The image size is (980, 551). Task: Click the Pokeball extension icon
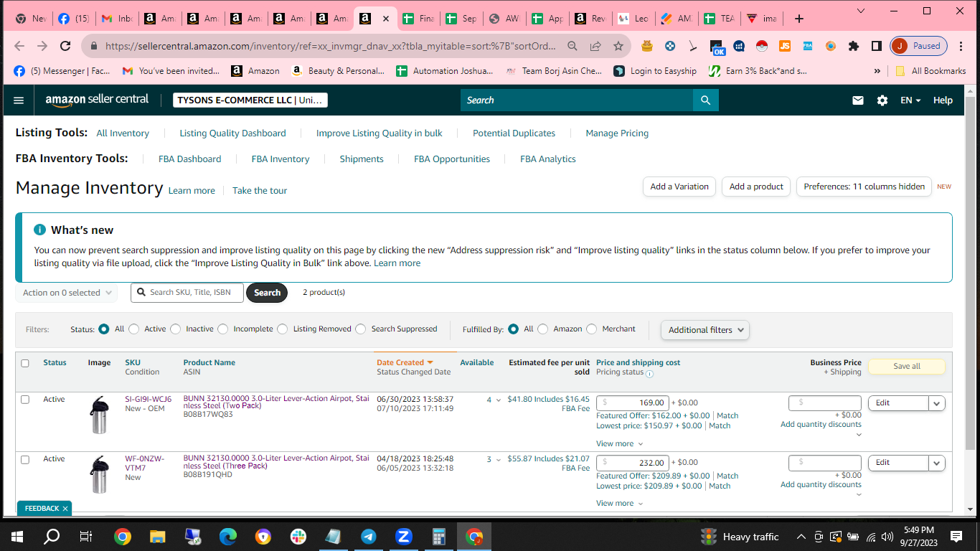(x=762, y=46)
